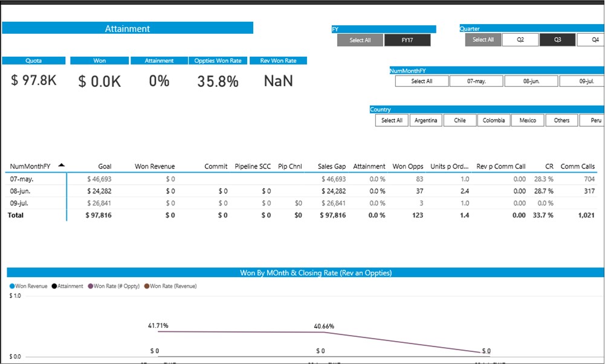605x364 pixels.
Task: Click the Won card value $ 0.0K
Action: [100, 81]
